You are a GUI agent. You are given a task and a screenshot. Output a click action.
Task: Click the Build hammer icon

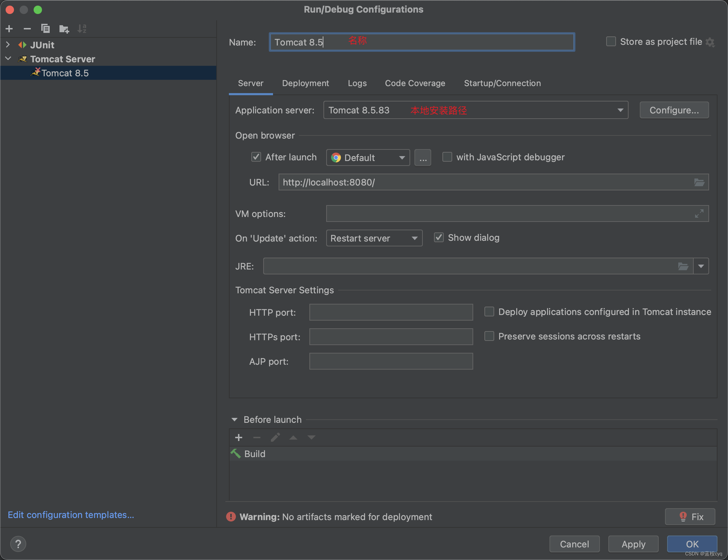236,454
